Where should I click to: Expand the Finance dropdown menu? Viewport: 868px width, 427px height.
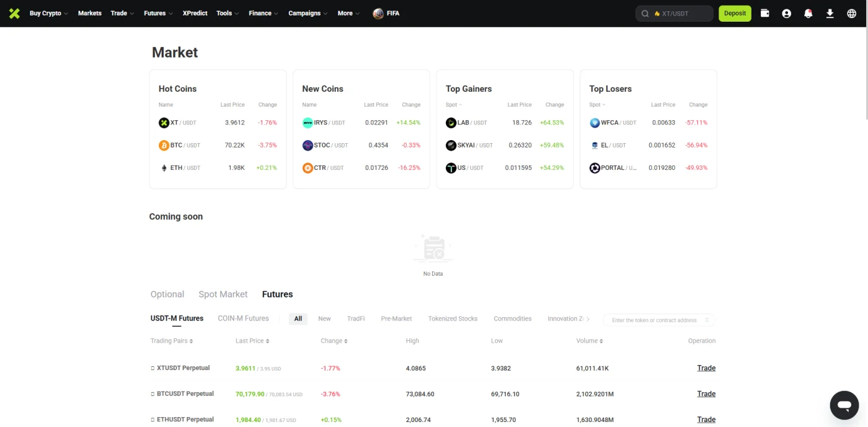point(263,13)
